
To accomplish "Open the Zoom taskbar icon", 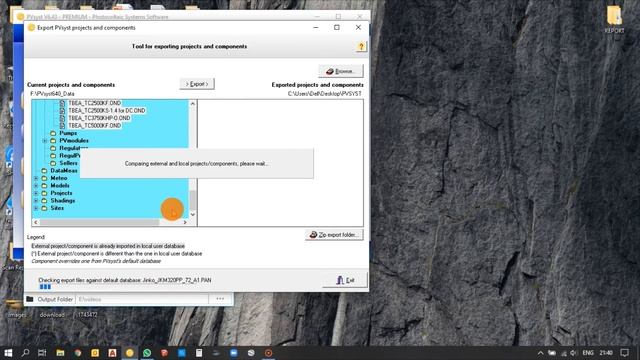I will (234, 353).
